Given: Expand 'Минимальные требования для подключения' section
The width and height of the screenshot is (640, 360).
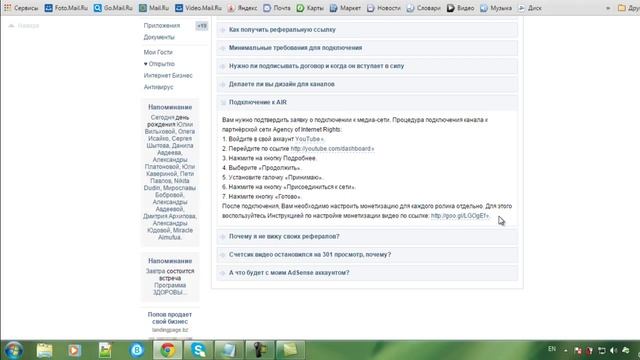Looking at the screenshot, I should (367, 48).
